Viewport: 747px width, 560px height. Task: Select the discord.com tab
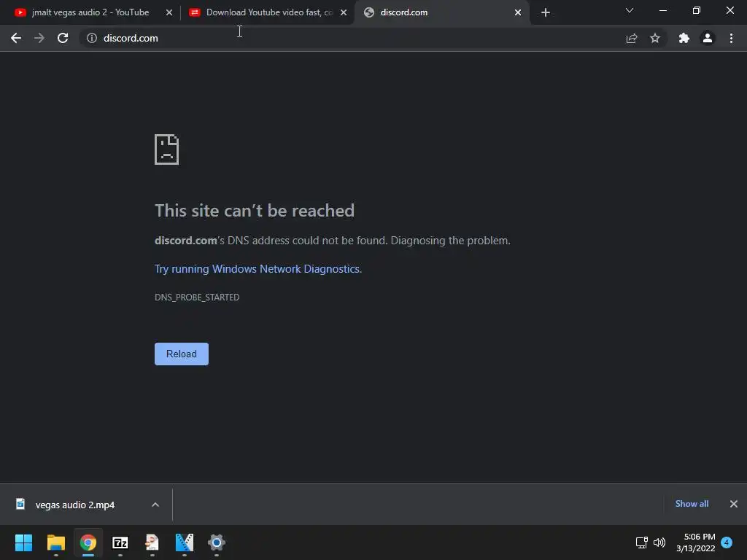tap(441, 12)
